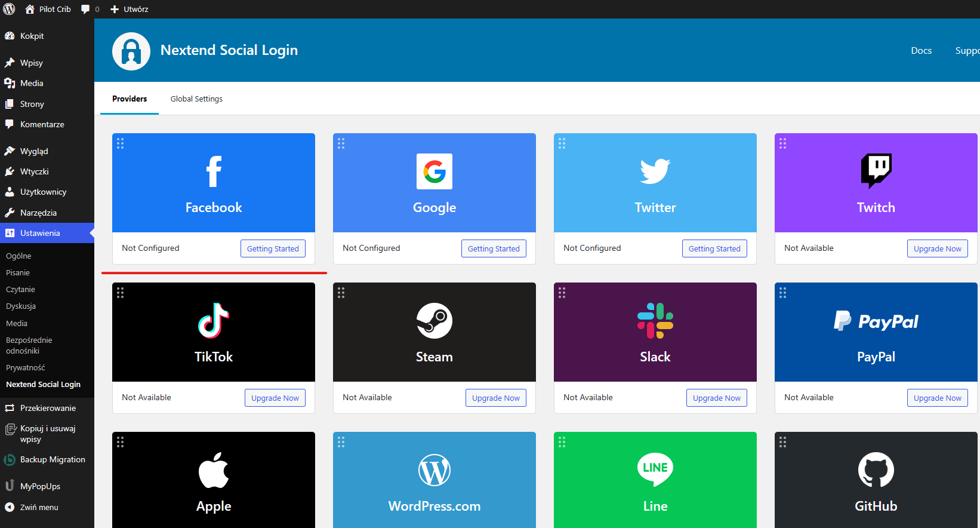
Task: Open Narzędzia in the sidebar
Action: (47, 213)
